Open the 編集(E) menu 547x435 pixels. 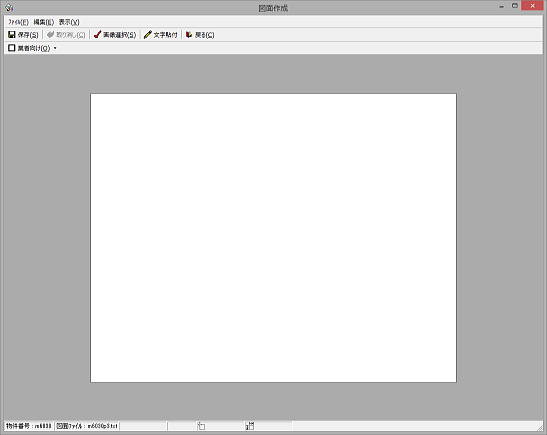tap(44, 22)
